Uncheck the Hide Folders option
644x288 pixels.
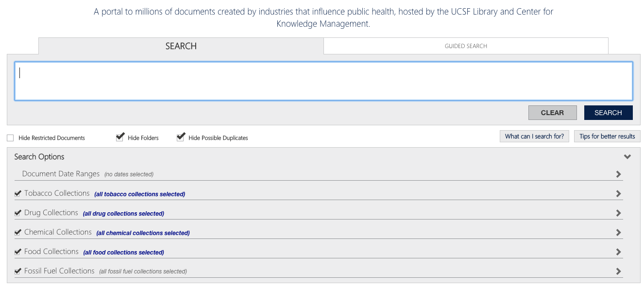point(120,137)
